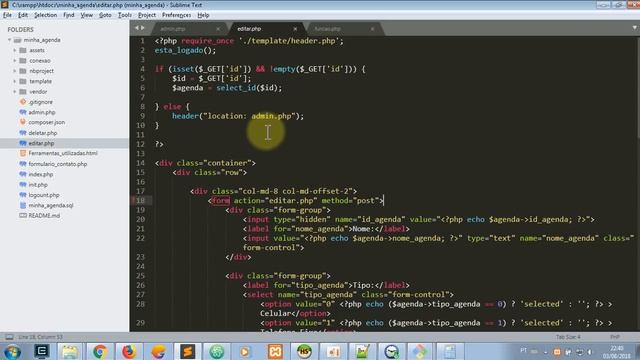Click the assets folder icon
This screenshot has width=640, height=360.
pyautogui.click(x=23, y=50)
